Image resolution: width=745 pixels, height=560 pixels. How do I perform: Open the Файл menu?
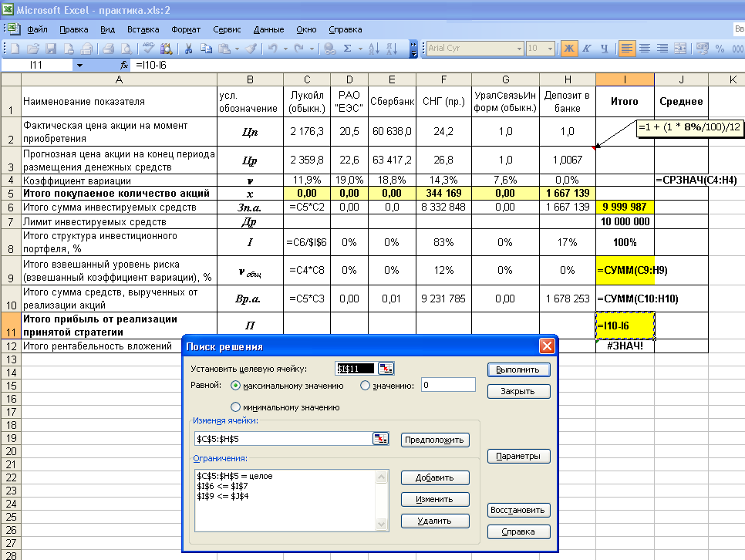click(x=37, y=29)
